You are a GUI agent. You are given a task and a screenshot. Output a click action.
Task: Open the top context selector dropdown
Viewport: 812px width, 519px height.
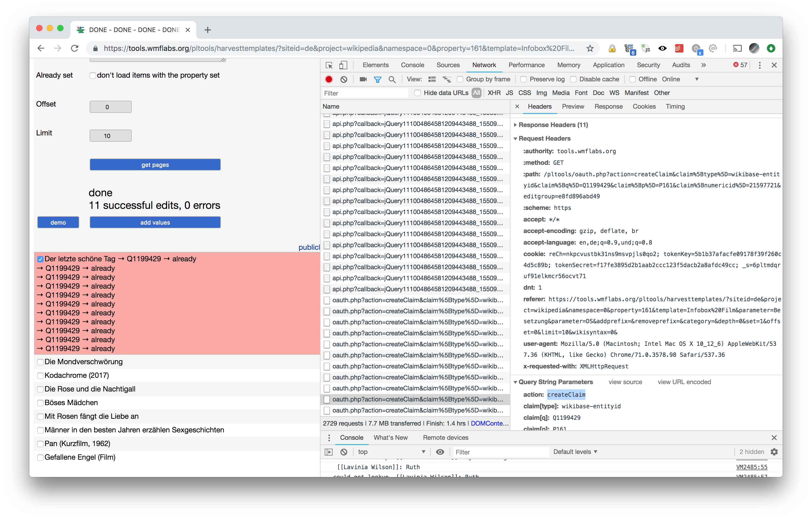391,452
